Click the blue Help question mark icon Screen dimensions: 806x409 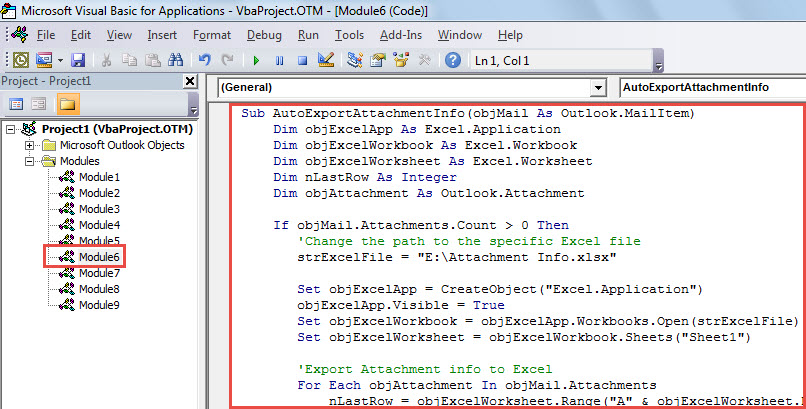pos(453,60)
